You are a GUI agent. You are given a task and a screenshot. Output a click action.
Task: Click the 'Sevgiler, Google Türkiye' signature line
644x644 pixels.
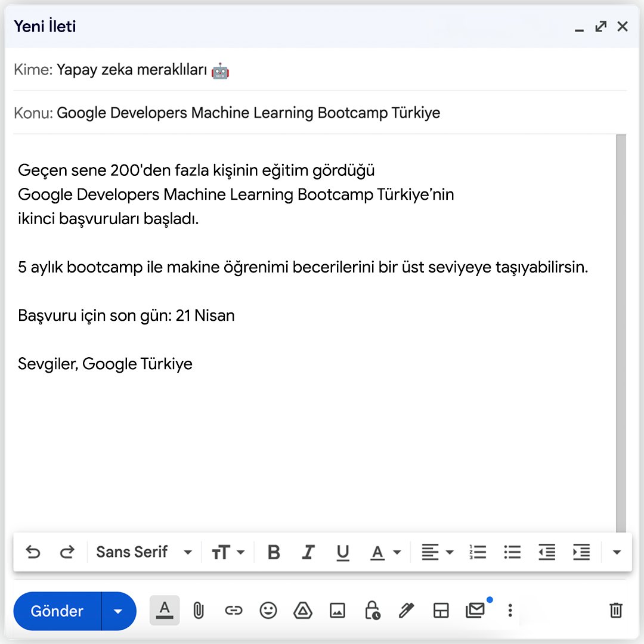pos(105,364)
